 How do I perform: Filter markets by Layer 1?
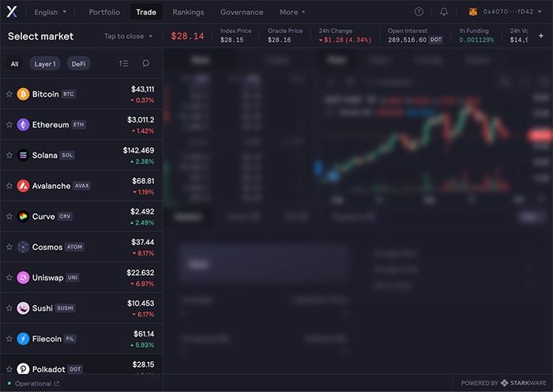coord(45,64)
